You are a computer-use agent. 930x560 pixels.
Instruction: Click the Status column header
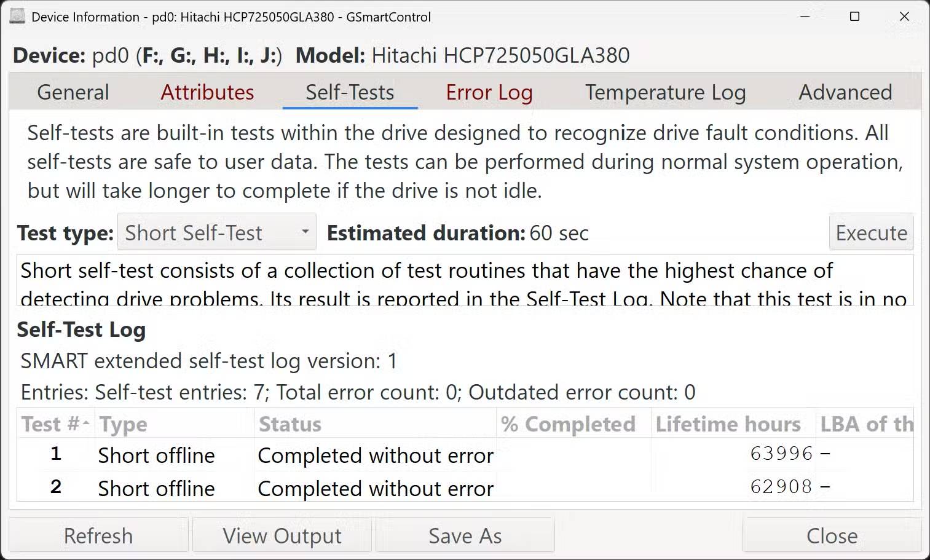click(375, 424)
